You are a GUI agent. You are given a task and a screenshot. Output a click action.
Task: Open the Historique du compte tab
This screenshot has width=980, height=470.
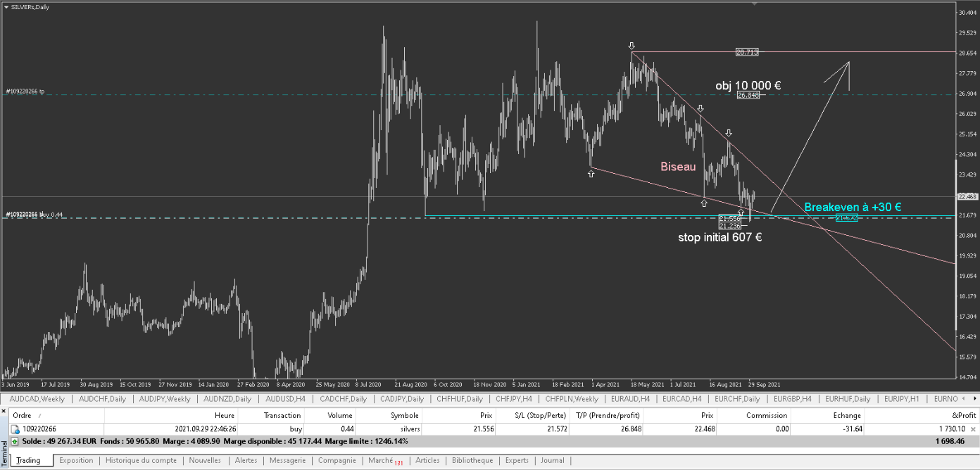pos(141,460)
